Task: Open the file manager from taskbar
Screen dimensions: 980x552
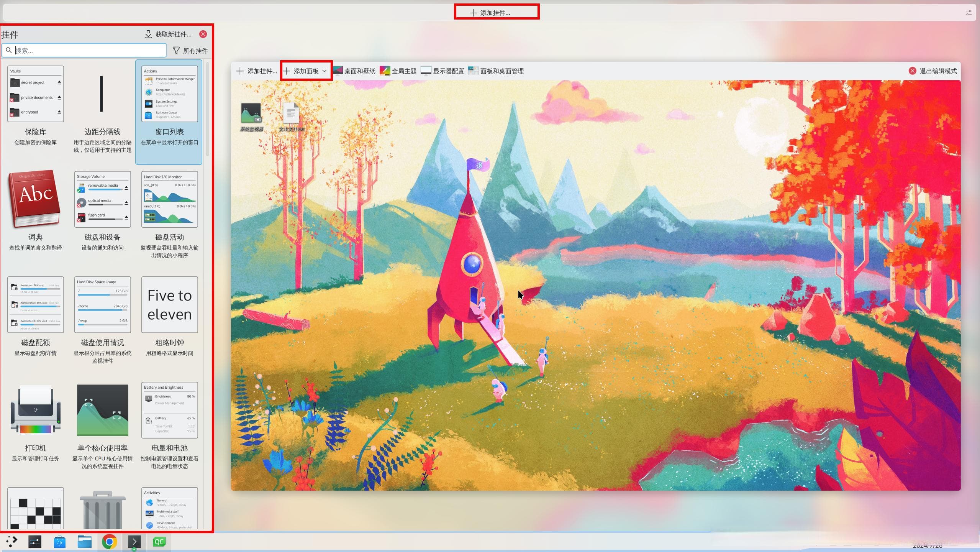Action: point(85,541)
